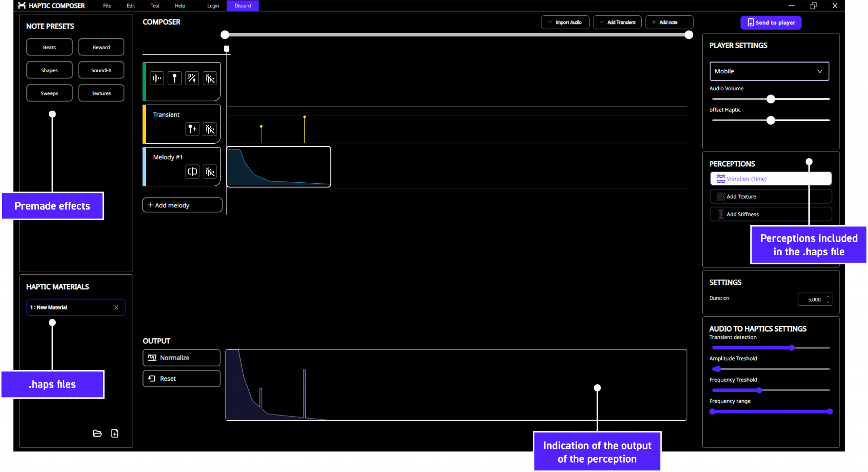Open the Discord tab

click(243, 6)
